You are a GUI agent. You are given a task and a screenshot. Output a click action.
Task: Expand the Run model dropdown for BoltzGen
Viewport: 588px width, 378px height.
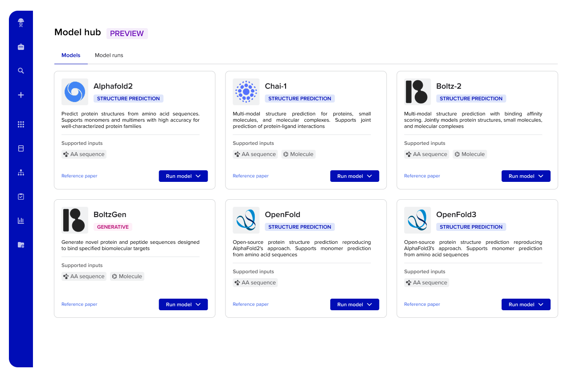pos(184,304)
